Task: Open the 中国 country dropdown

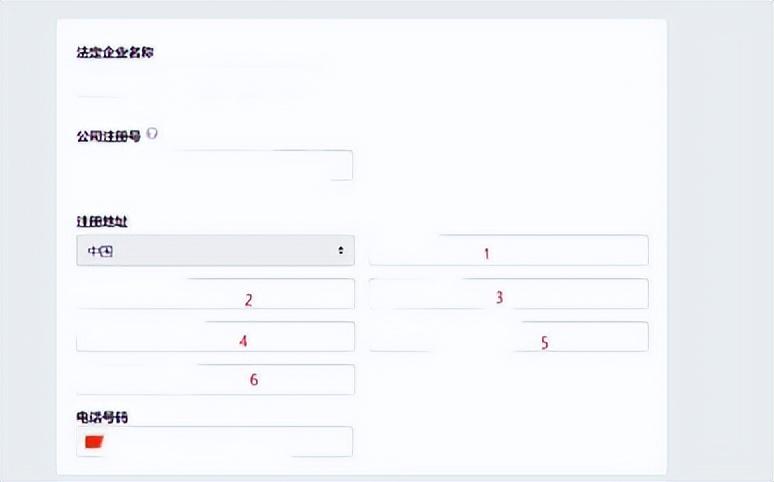Action: (215, 250)
